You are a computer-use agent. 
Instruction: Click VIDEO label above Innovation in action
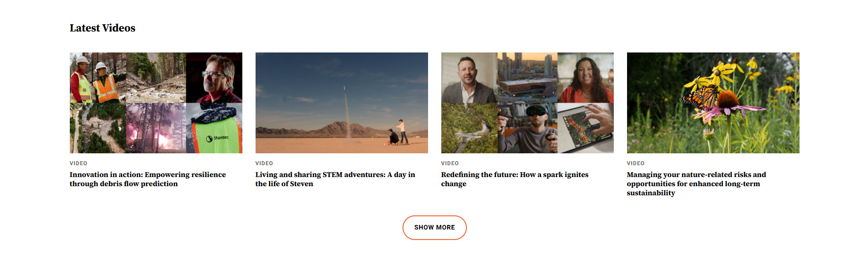[78, 163]
